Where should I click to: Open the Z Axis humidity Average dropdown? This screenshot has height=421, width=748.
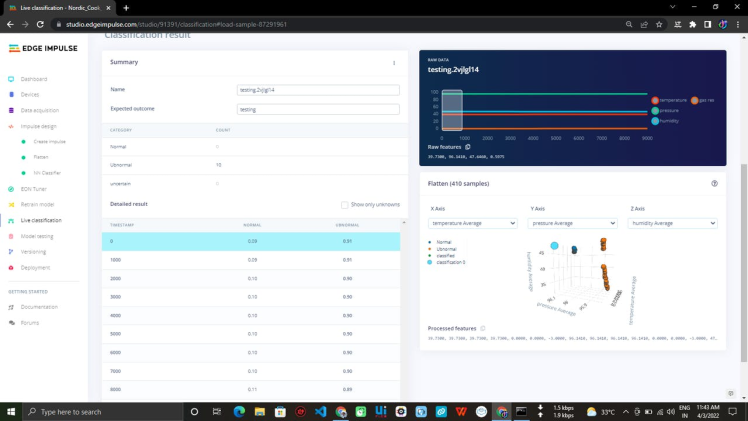pyautogui.click(x=672, y=223)
